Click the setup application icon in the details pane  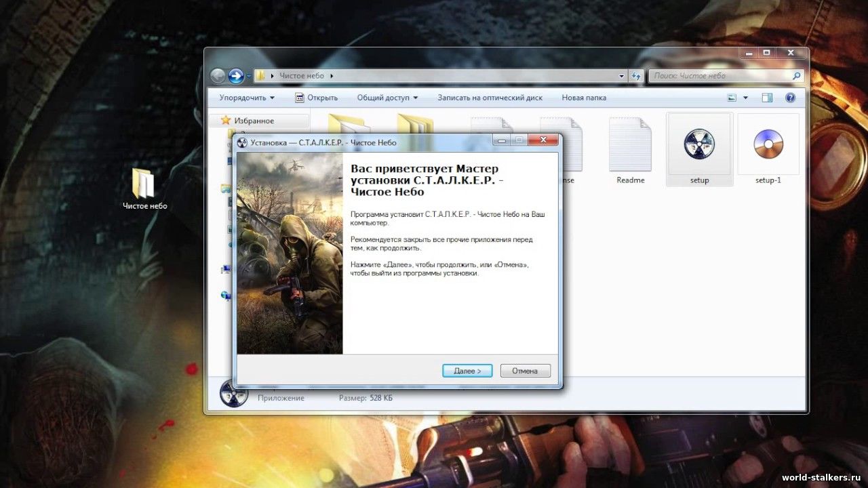tap(234, 394)
